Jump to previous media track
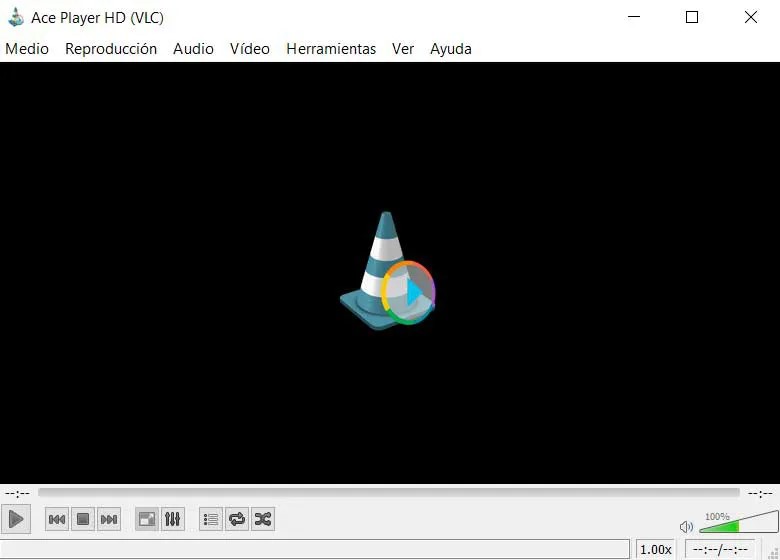Image resolution: width=780 pixels, height=560 pixels. 57,520
